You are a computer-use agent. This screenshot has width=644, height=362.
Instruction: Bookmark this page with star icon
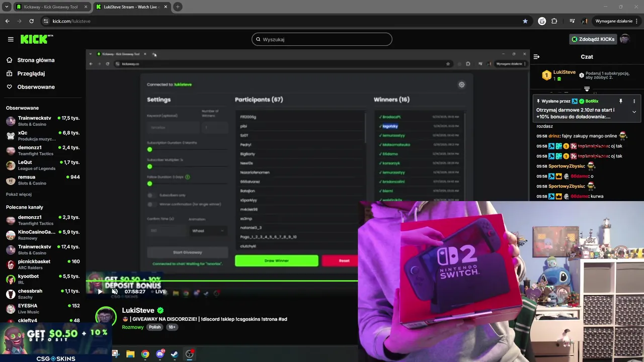click(x=525, y=21)
